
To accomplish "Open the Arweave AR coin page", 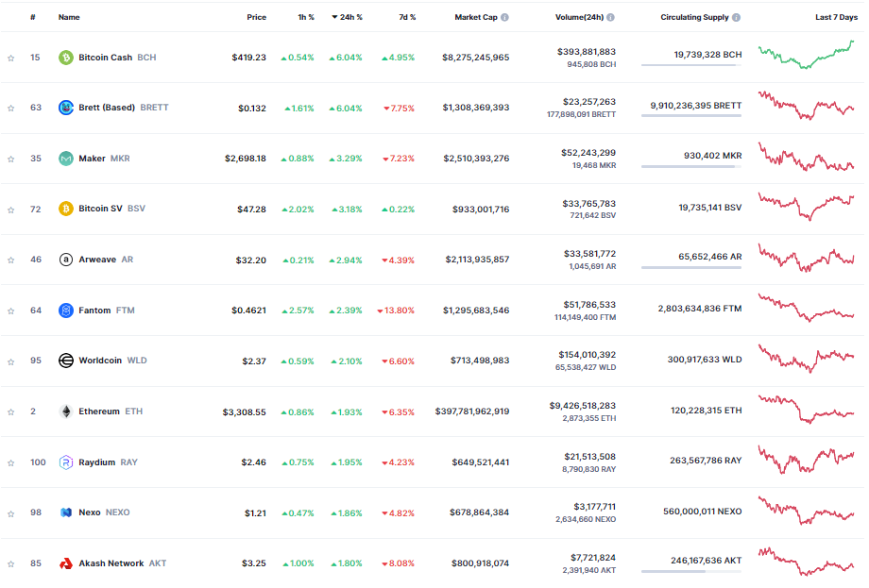I will click(106, 260).
